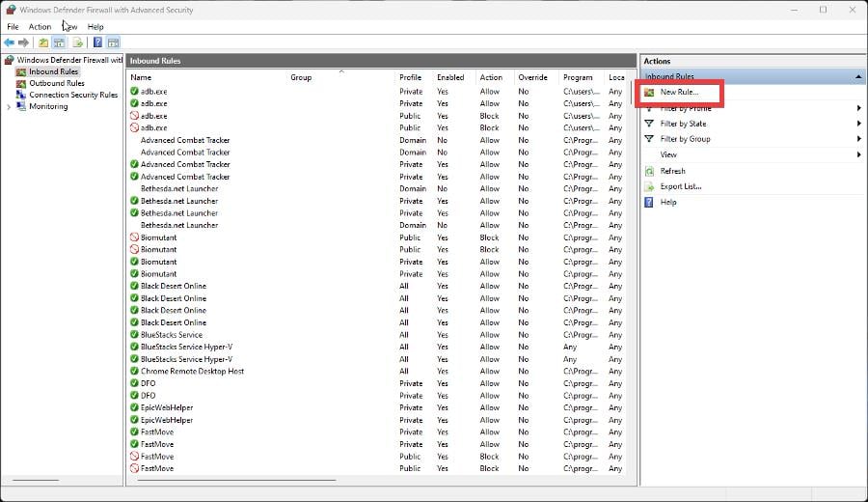This screenshot has height=502, width=868.
Task: Select Inbound Rules in the tree
Action: (54, 72)
